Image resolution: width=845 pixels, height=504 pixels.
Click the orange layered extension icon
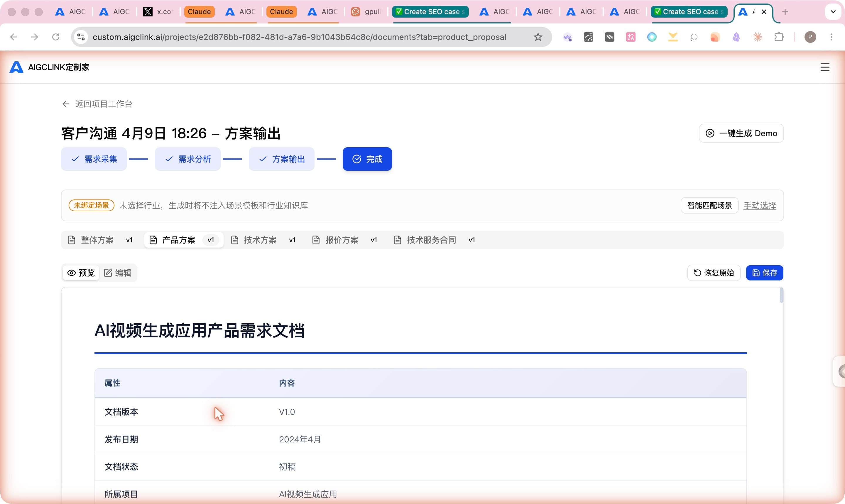tap(715, 37)
